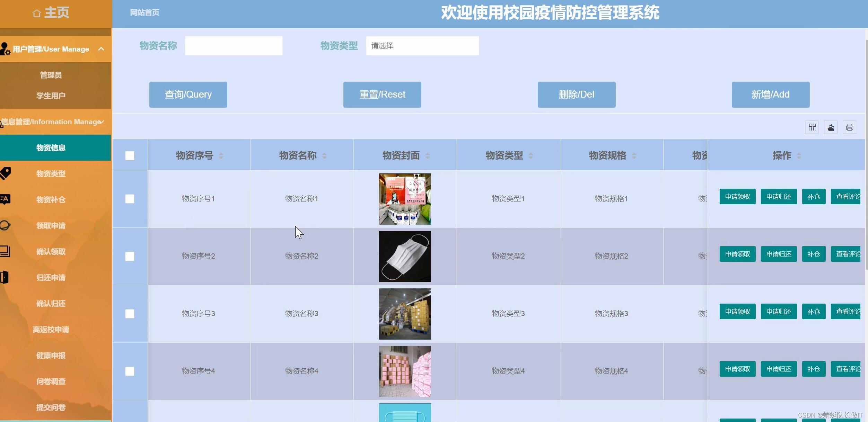This screenshot has height=422, width=868.
Task: Open the 物资补仓 menu item
Action: coord(51,200)
